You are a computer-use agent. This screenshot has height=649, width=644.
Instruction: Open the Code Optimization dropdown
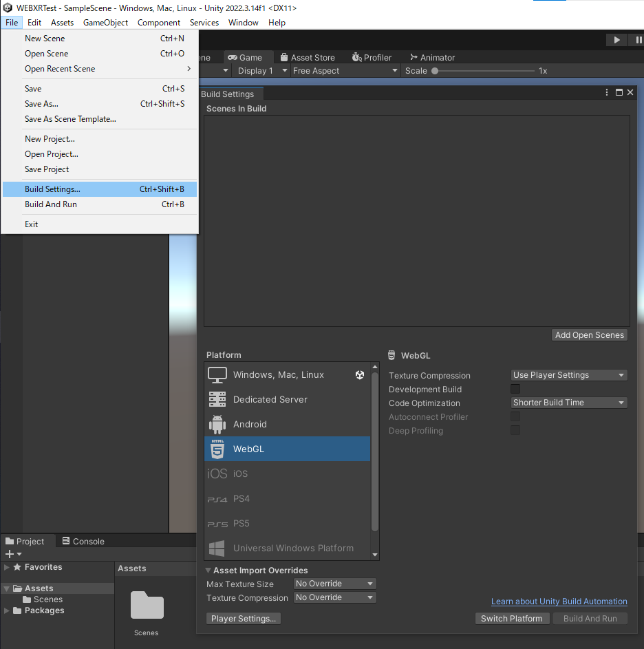569,403
